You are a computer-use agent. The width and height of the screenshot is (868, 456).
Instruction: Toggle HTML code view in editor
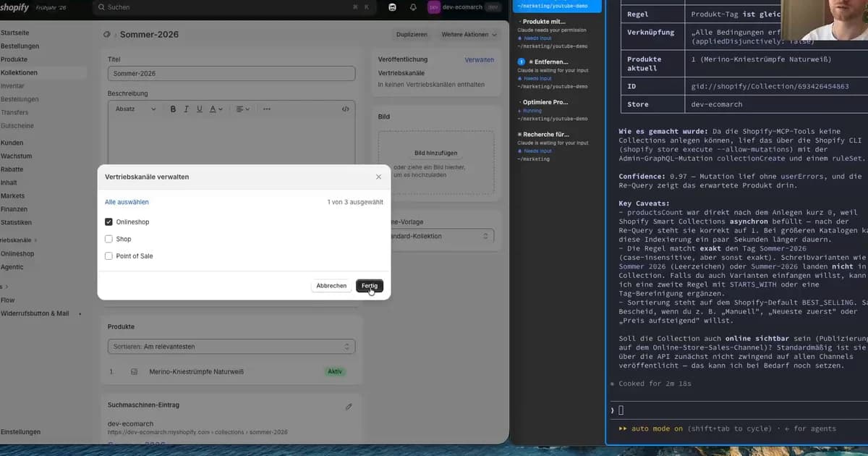[x=345, y=109]
